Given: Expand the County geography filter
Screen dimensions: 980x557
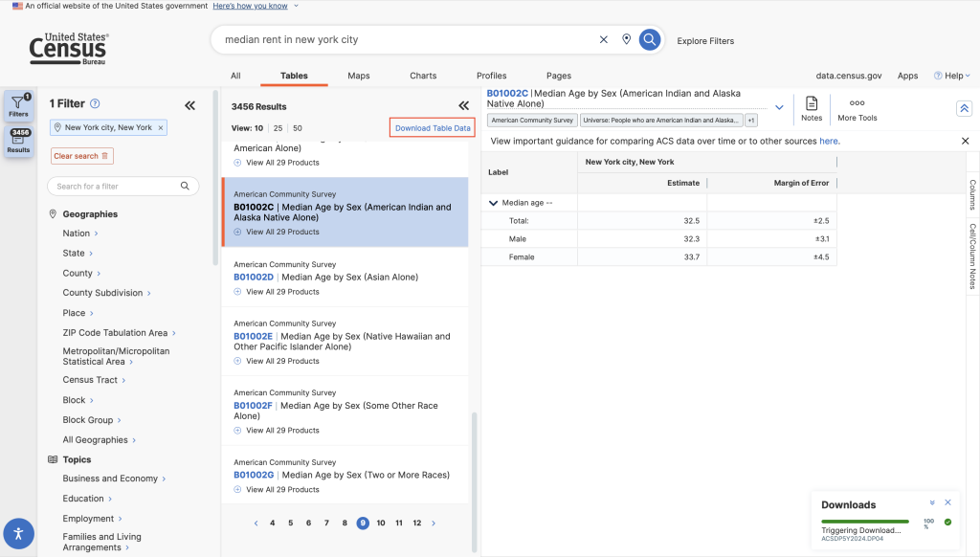Looking at the screenshot, I should (78, 274).
